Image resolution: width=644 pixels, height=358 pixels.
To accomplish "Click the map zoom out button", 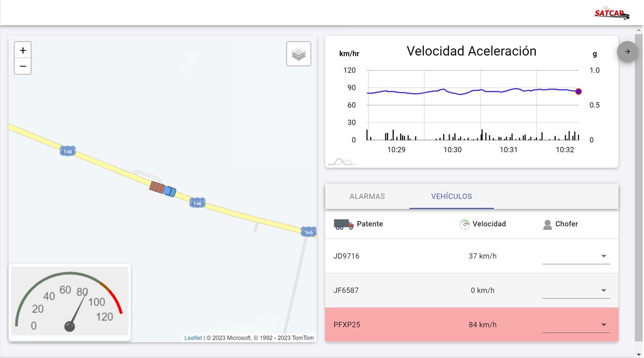I will click(x=23, y=67).
